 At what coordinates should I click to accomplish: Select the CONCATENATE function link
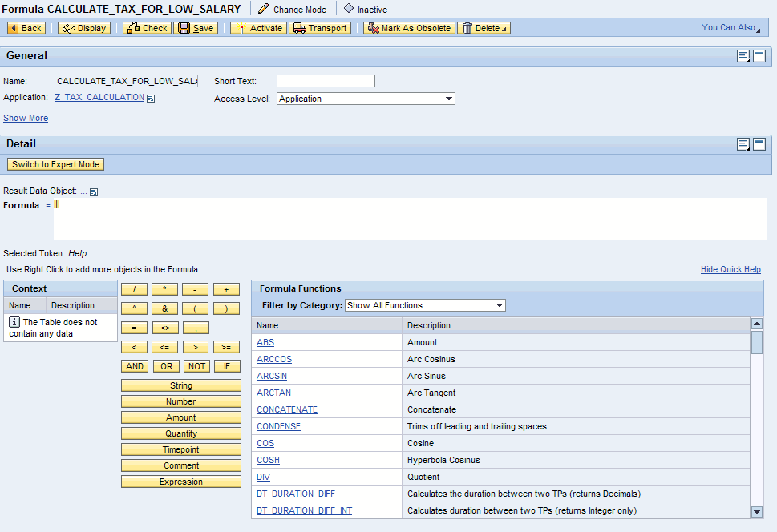[287, 409]
